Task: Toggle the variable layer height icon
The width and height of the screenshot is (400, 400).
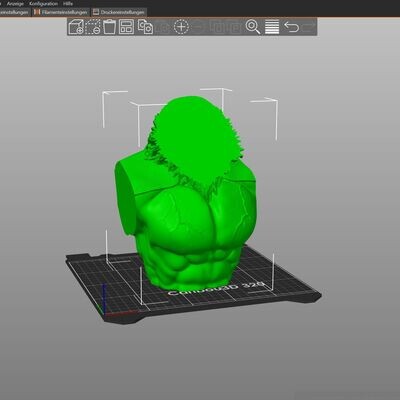Action: pyautogui.click(x=272, y=27)
